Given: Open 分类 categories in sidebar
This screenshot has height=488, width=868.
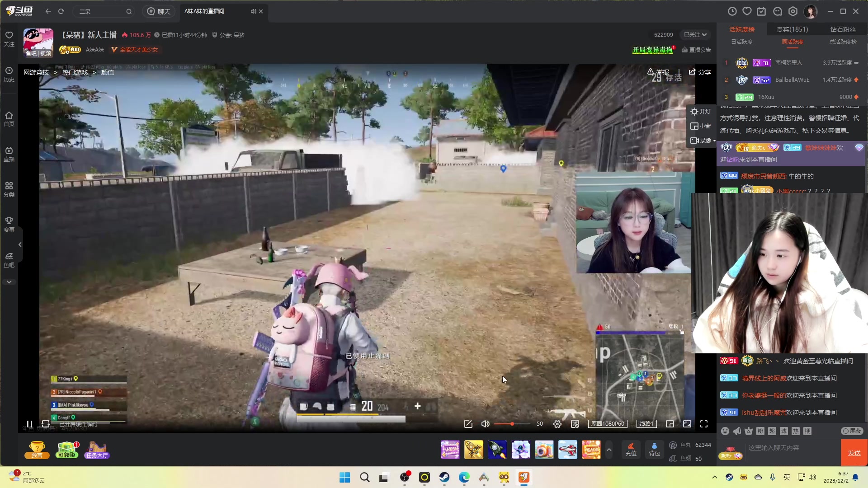Looking at the screenshot, I should click(9, 190).
